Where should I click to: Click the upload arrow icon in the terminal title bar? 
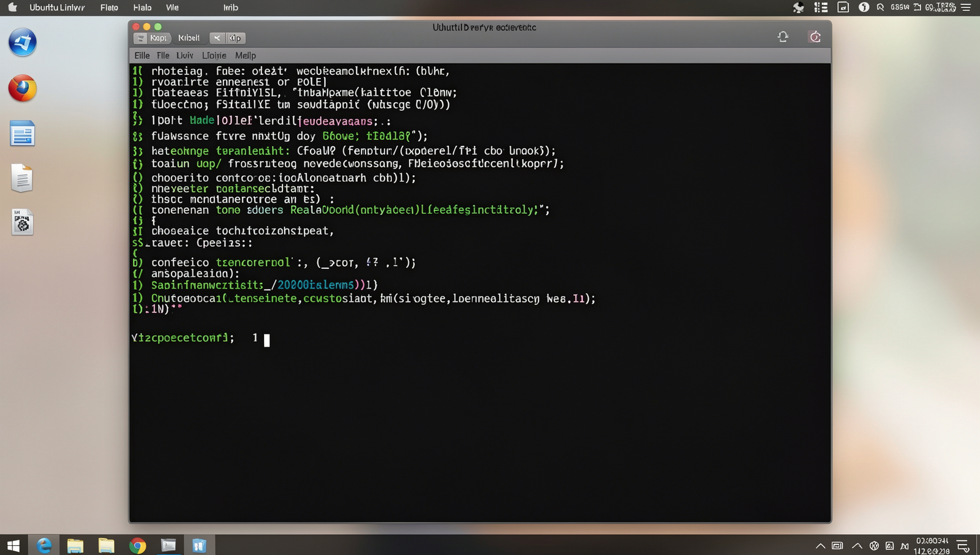[783, 37]
